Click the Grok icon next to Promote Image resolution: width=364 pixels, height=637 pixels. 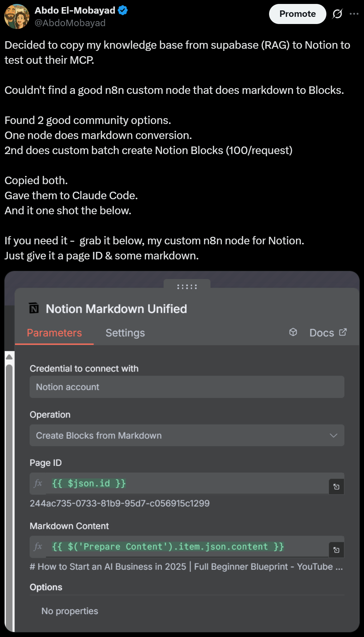337,14
